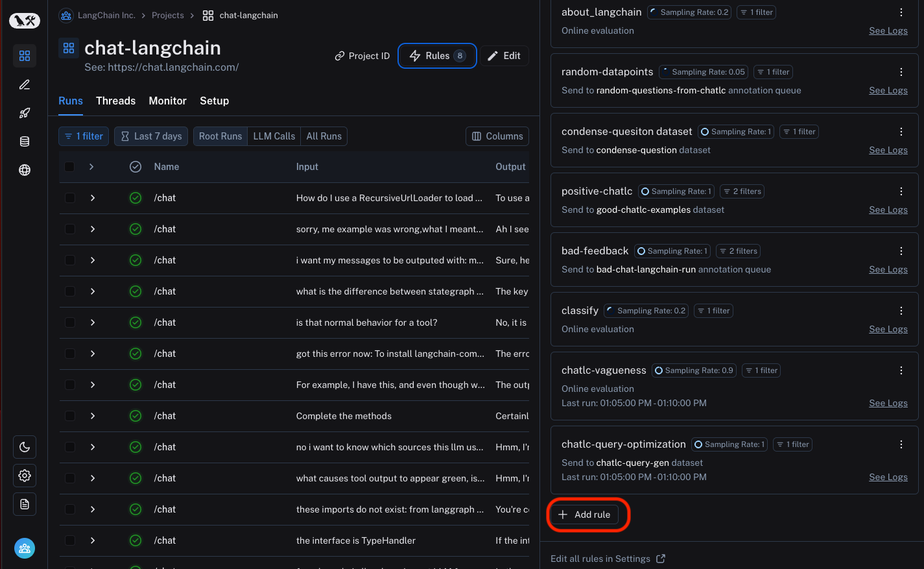Switch to the Threads tab
Image resolution: width=924 pixels, height=569 pixels.
(x=115, y=101)
